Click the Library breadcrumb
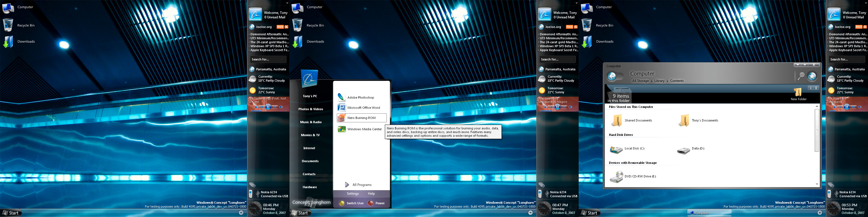This screenshot has height=217, width=868. coord(659,81)
